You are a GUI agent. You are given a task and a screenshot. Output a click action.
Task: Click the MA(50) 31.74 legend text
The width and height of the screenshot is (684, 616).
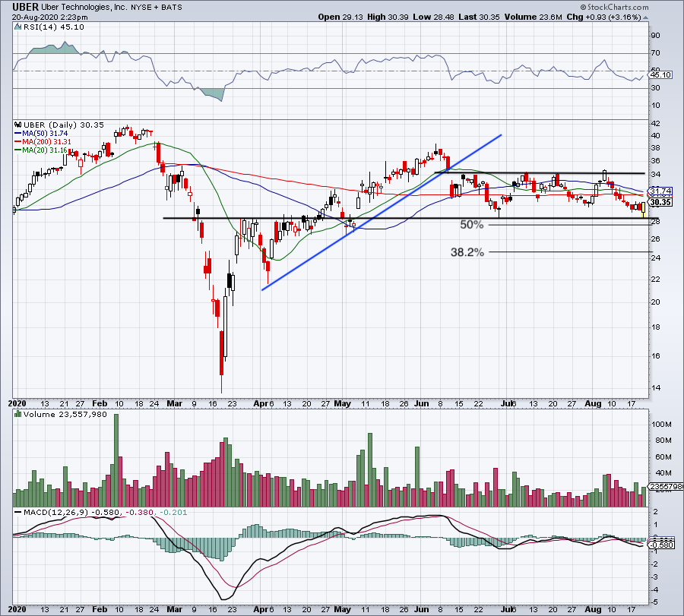coord(45,134)
